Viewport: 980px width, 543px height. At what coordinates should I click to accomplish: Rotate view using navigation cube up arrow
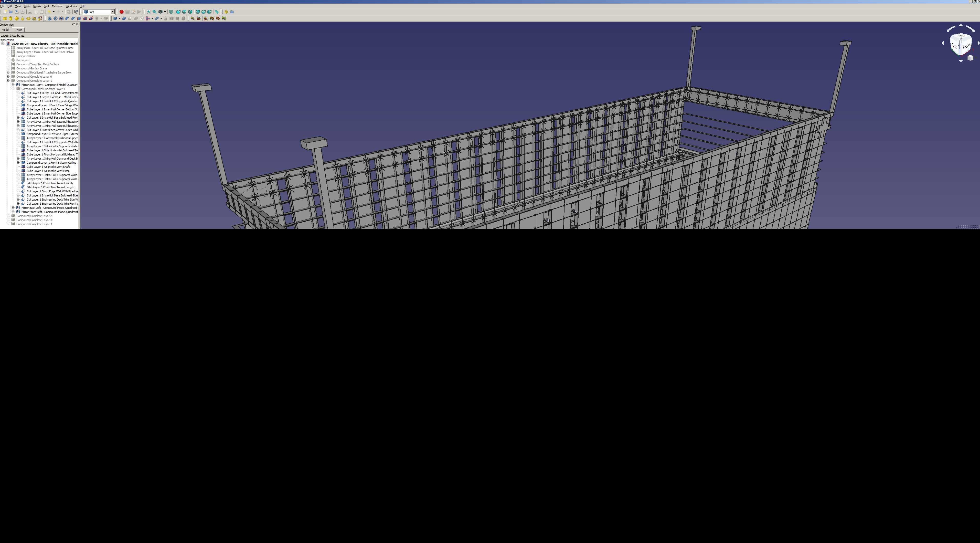tap(961, 26)
